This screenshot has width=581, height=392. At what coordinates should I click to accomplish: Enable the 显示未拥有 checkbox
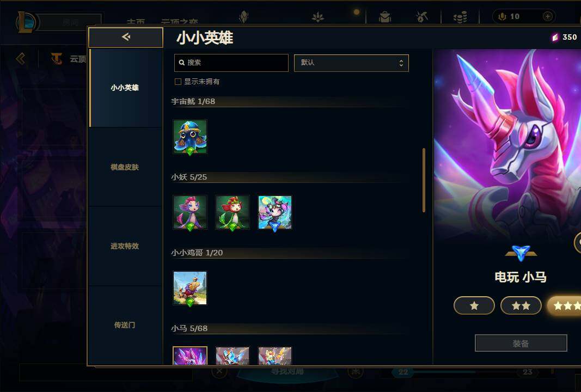[178, 82]
